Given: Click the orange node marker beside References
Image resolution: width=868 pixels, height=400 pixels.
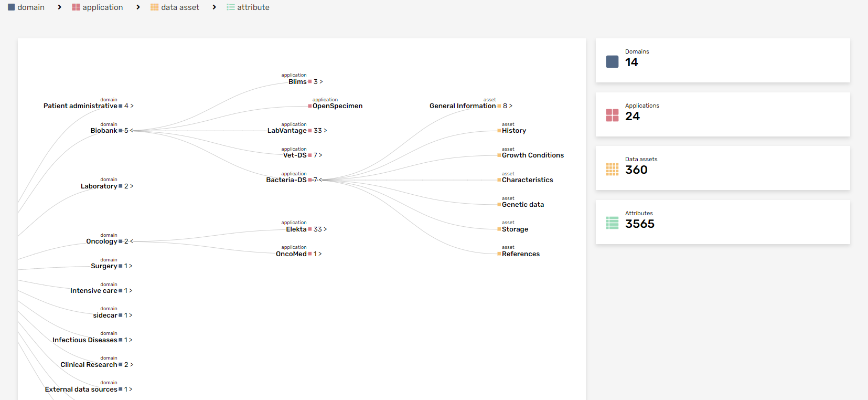Looking at the screenshot, I should (499, 254).
